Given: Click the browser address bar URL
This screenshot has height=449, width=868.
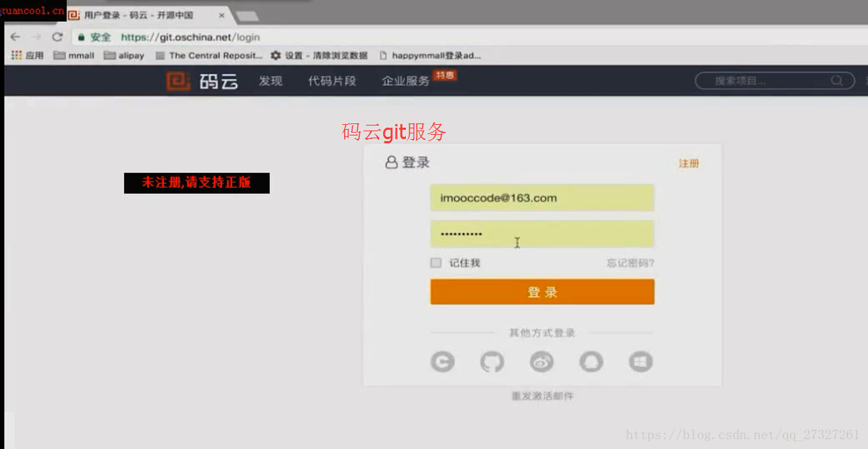Looking at the screenshot, I should pyautogui.click(x=190, y=37).
